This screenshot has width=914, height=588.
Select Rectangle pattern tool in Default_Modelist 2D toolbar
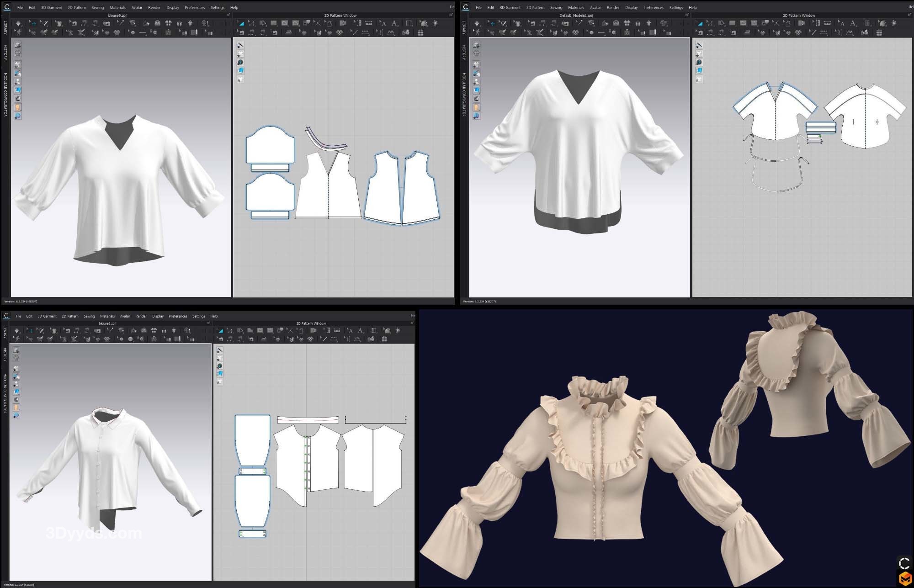click(732, 23)
